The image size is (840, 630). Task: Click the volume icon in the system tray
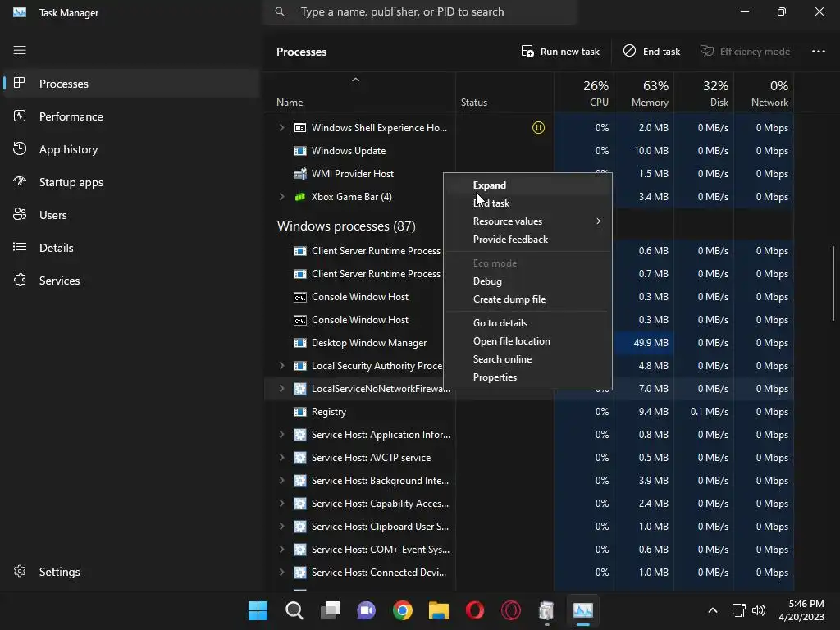coord(759,610)
